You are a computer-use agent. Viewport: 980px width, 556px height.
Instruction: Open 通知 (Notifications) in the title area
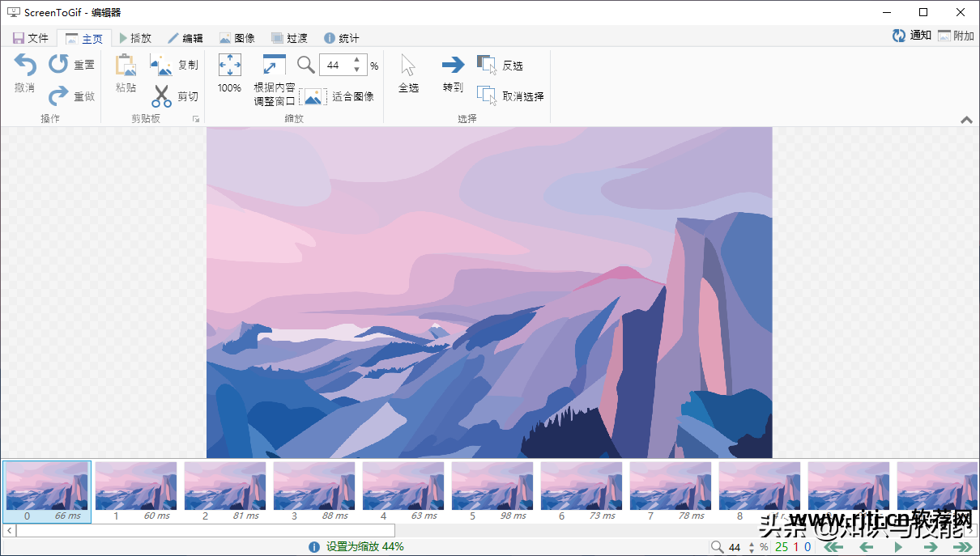tap(912, 36)
